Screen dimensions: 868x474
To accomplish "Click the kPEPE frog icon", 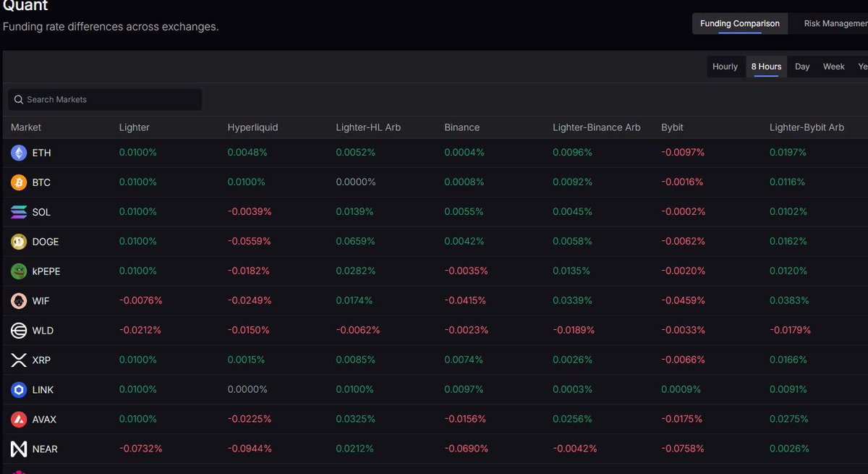I will (x=19, y=271).
